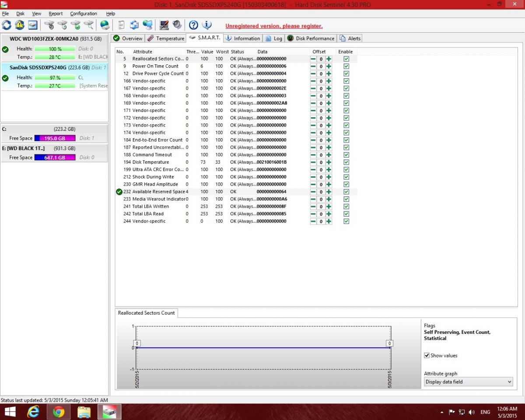
Task: Toggle Enable checkbox for Disk Temperature row
Action: pyautogui.click(x=346, y=162)
